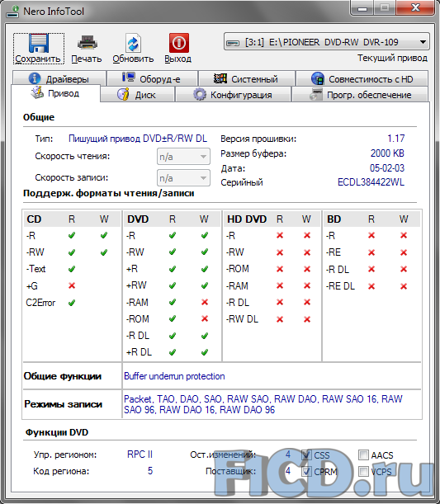The image size is (440, 504).
Task: Click the red cross for DVD -RAM write
Action: [205, 302]
